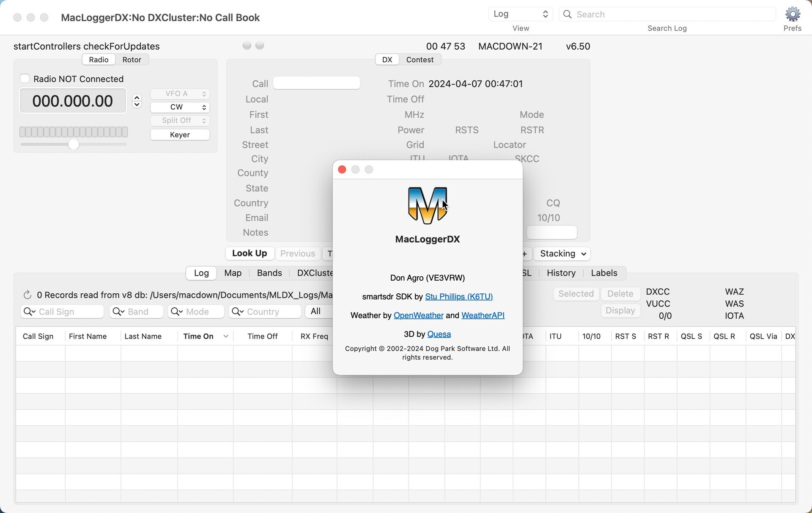The height and width of the screenshot is (513, 812).
Task: Switch to the History tab
Action: 561,273
